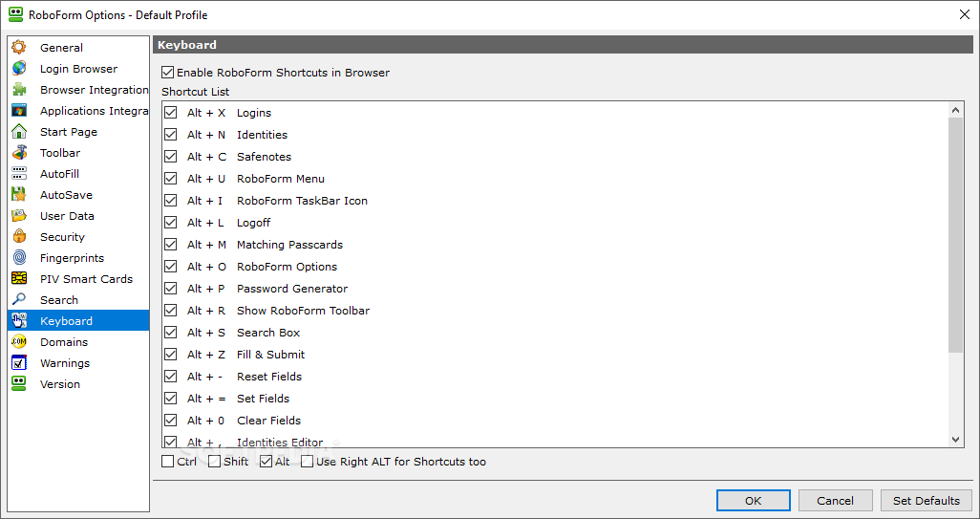Image resolution: width=980 pixels, height=519 pixels.
Task: Click the Domains .COM icon
Action: click(x=19, y=342)
